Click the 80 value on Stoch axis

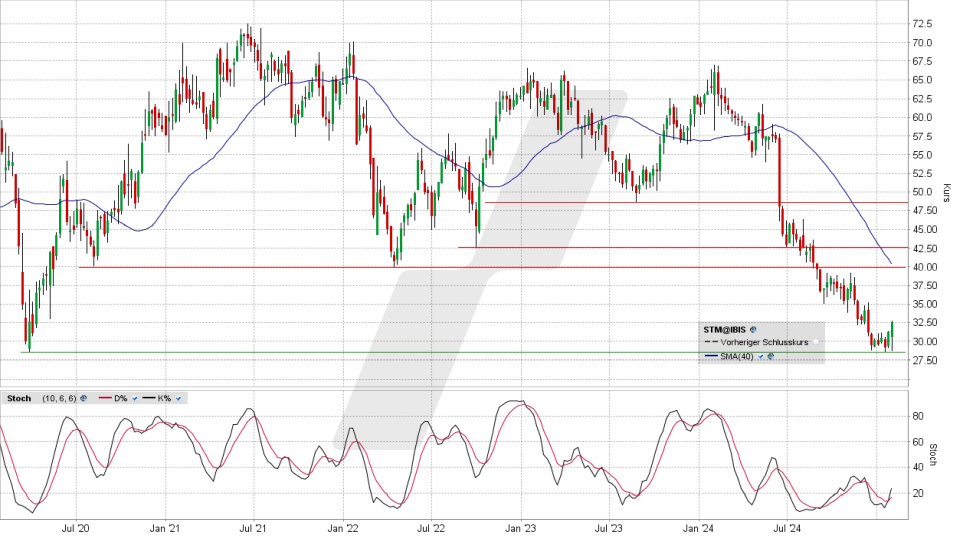pos(918,416)
